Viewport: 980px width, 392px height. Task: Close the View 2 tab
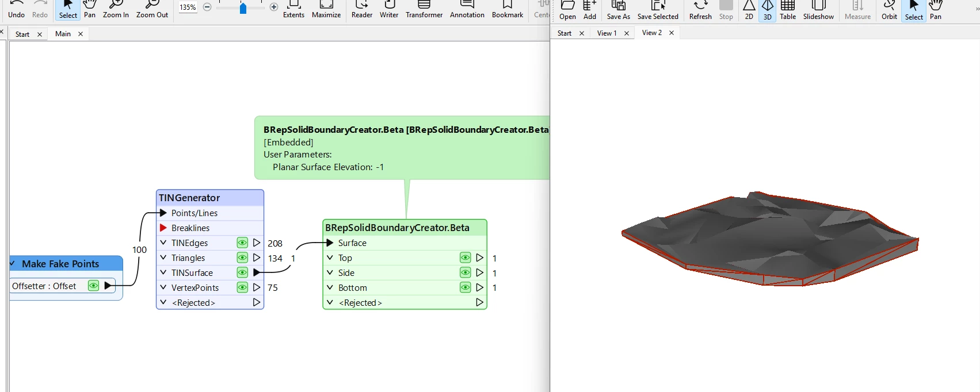click(x=672, y=33)
